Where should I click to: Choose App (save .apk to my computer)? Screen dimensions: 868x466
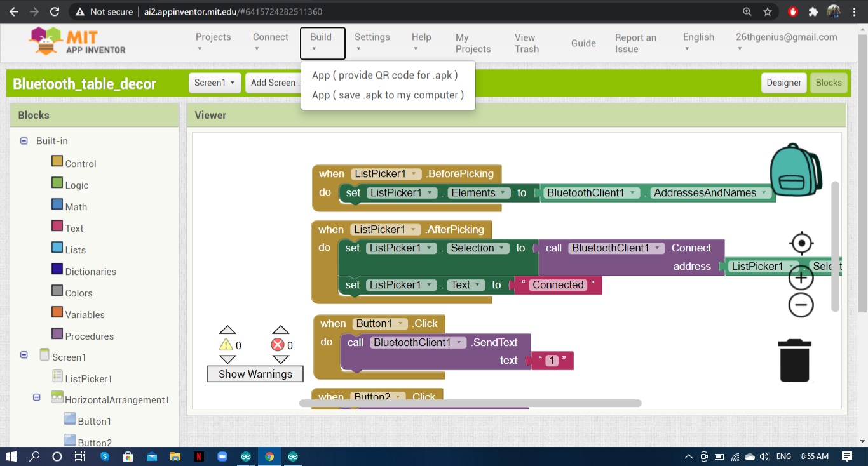[x=388, y=95]
